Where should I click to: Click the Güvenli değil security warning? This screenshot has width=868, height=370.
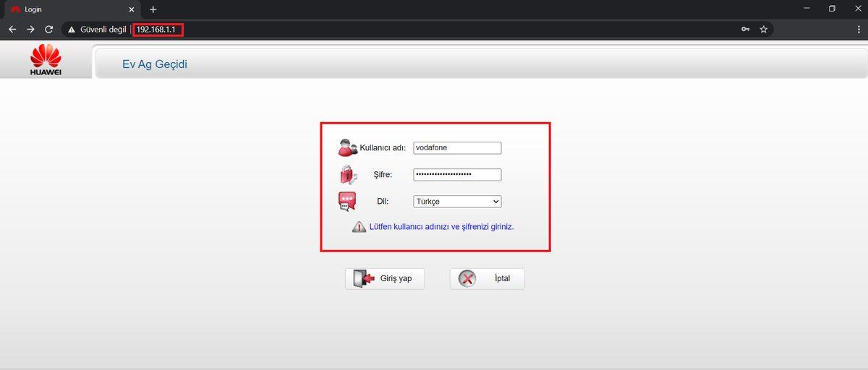97,30
